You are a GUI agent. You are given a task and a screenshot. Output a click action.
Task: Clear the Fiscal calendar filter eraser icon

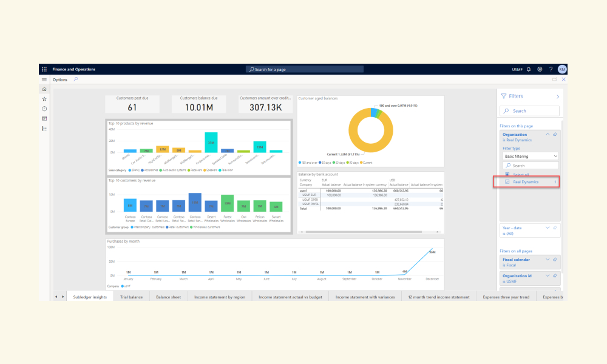(555, 260)
